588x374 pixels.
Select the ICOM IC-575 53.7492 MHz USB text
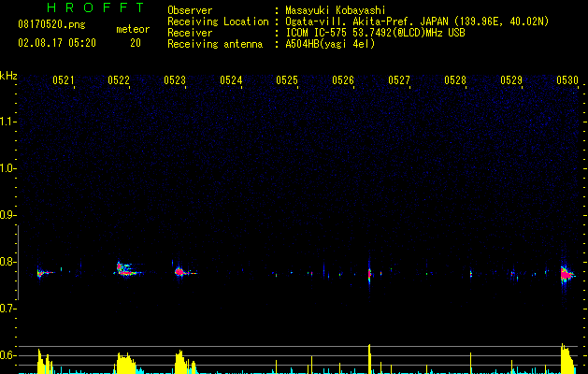[x=375, y=33]
